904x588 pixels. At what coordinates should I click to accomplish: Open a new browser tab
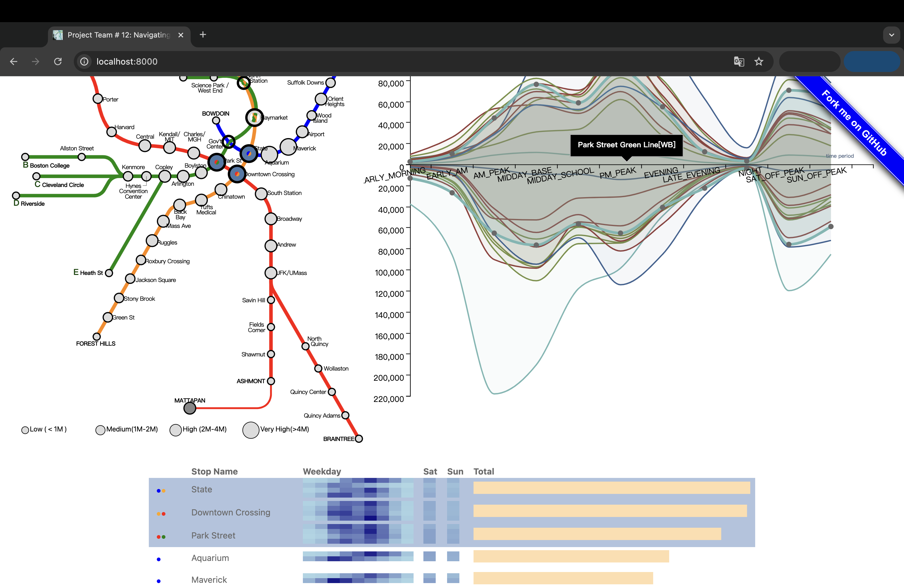(x=203, y=34)
